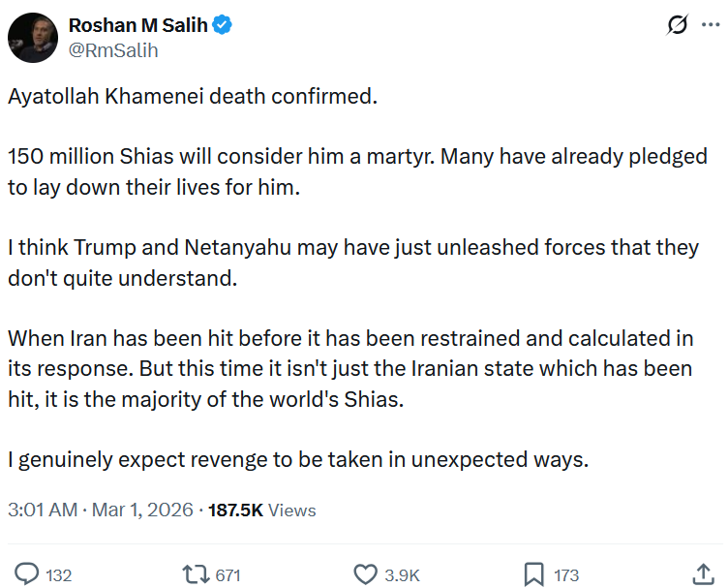
Task: Click the Grok slash-circle icon
Action: click(677, 24)
